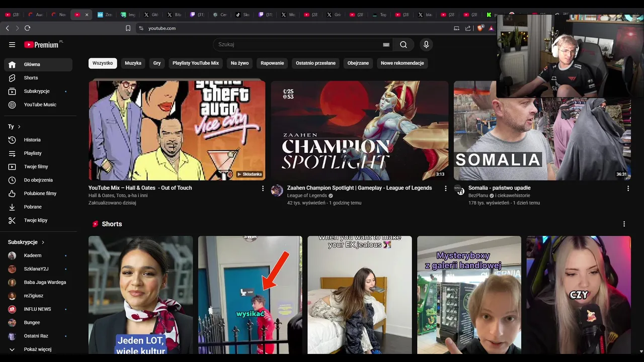Screen dimensions: 644x362
Task: Close the active YouTube browser tab
Action: (x=87, y=15)
